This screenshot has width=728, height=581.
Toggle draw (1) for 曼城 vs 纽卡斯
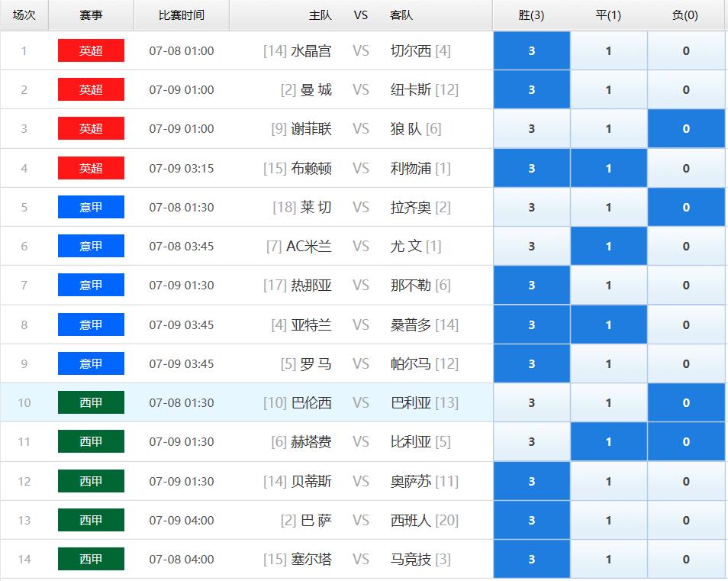tap(609, 89)
